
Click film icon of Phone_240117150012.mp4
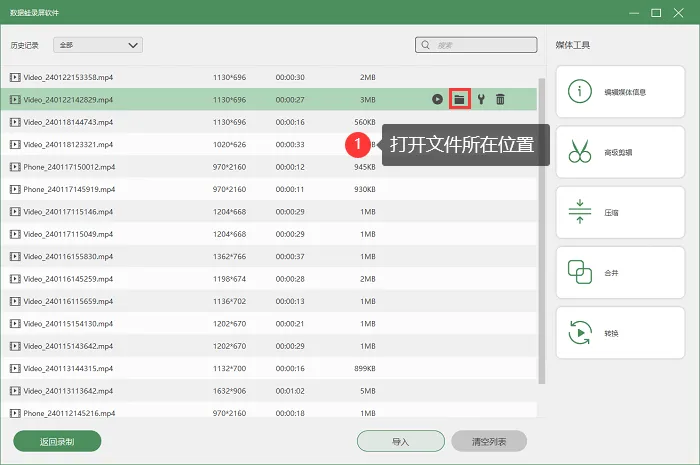pos(15,167)
